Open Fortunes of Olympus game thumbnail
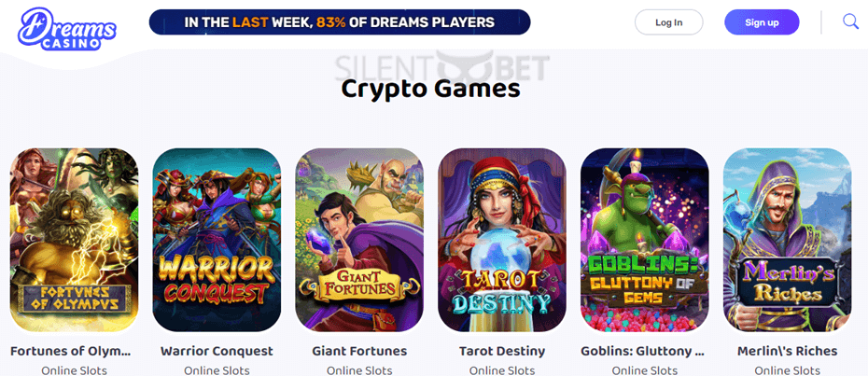The image size is (868, 376). (x=74, y=240)
